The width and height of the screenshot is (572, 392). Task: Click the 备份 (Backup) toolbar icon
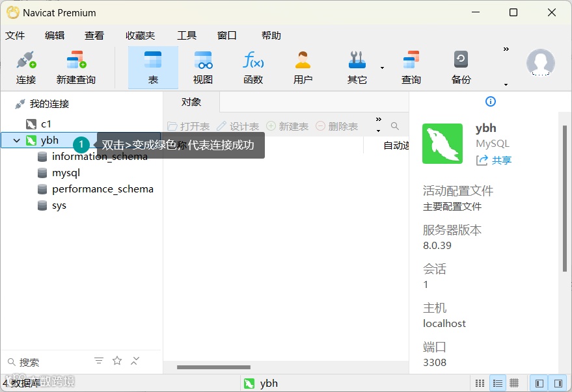coord(461,68)
